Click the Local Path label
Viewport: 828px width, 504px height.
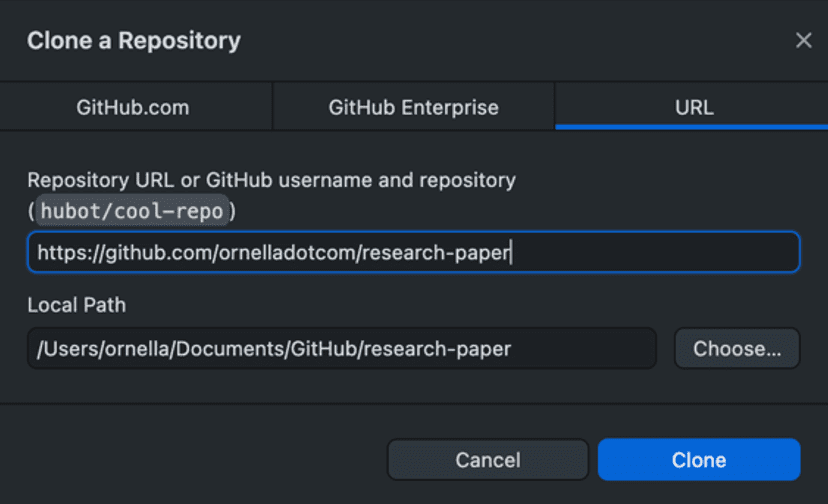[x=77, y=305]
